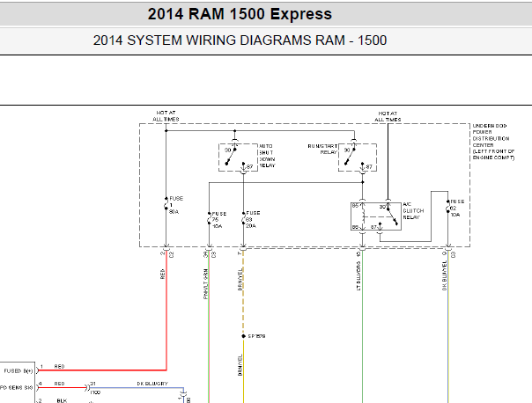Screen dimensions: 532x403
Task: Click the 'PNK/LT GRN' wire label
Action: point(205,284)
